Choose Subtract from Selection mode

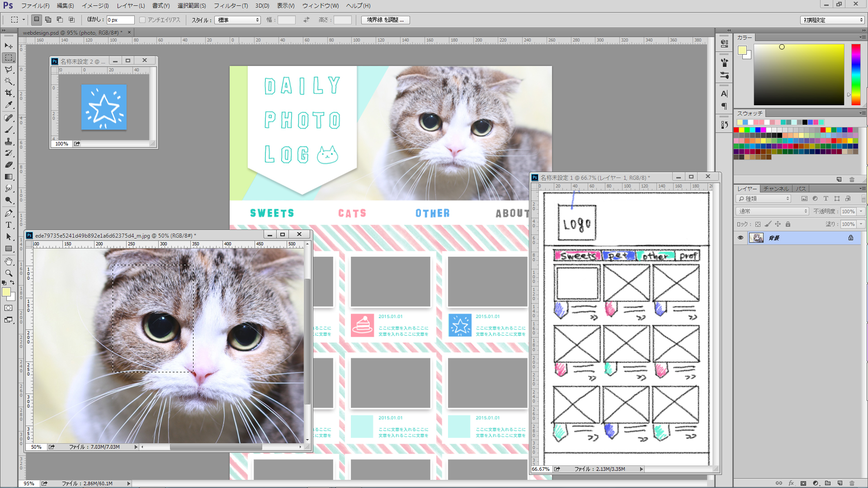click(60, 19)
